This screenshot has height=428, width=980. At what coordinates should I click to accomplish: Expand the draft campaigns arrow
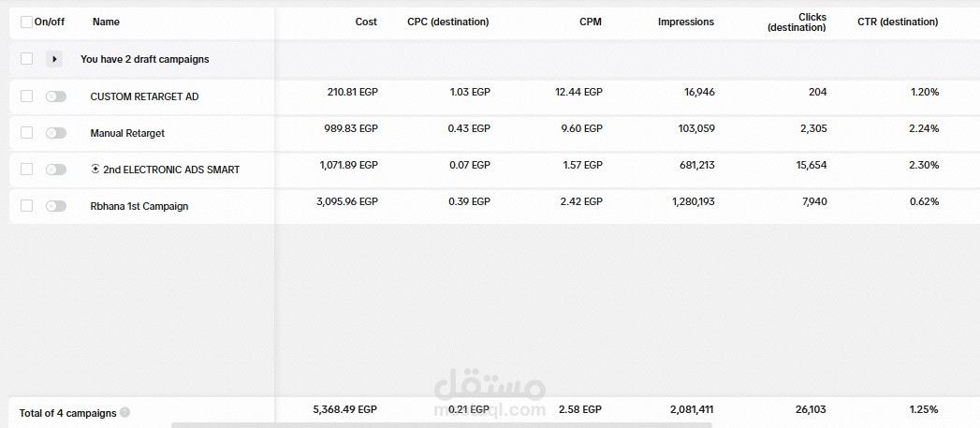(54, 59)
